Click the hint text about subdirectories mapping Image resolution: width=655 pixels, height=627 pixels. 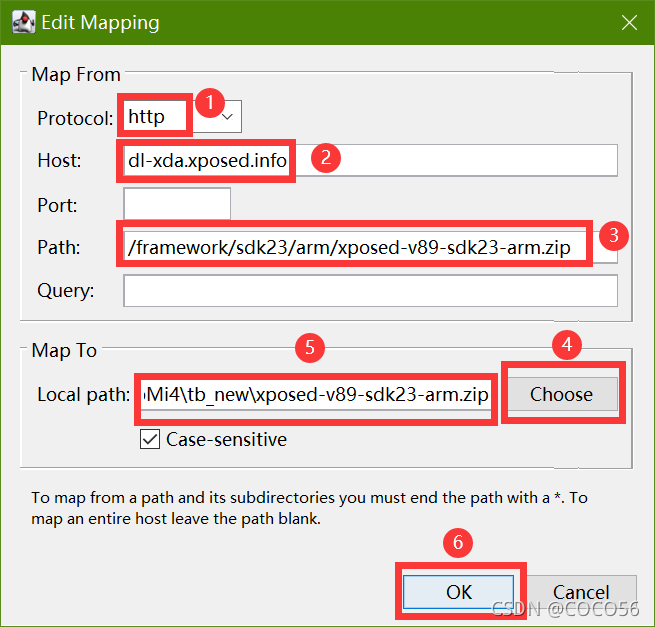310,508
